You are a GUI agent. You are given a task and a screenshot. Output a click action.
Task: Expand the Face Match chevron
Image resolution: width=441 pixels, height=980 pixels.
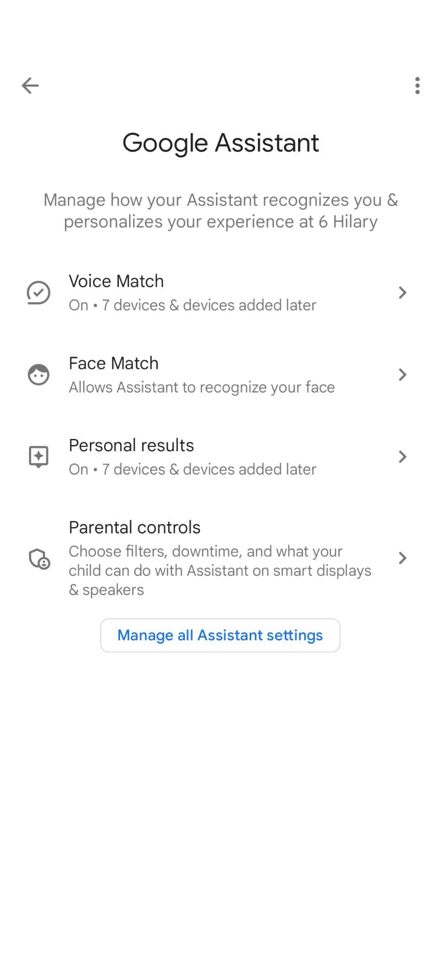click(x=402, y=375)
